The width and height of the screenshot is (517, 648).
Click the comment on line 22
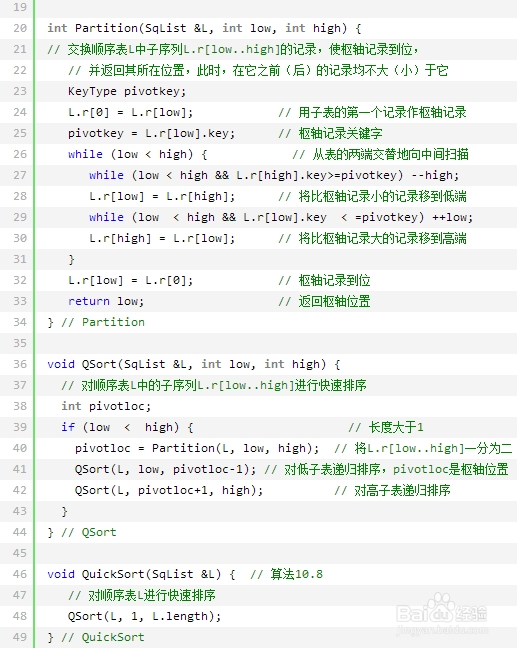[258, 70]
